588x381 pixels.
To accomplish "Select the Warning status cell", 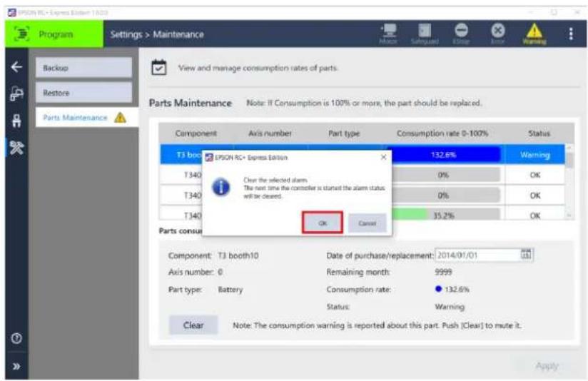I will 534,155.
